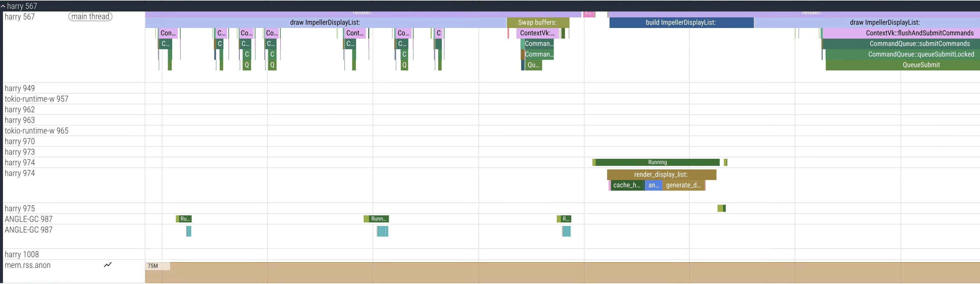Click the harry 975 track label

pyautogui.click(x=20, y=209)
